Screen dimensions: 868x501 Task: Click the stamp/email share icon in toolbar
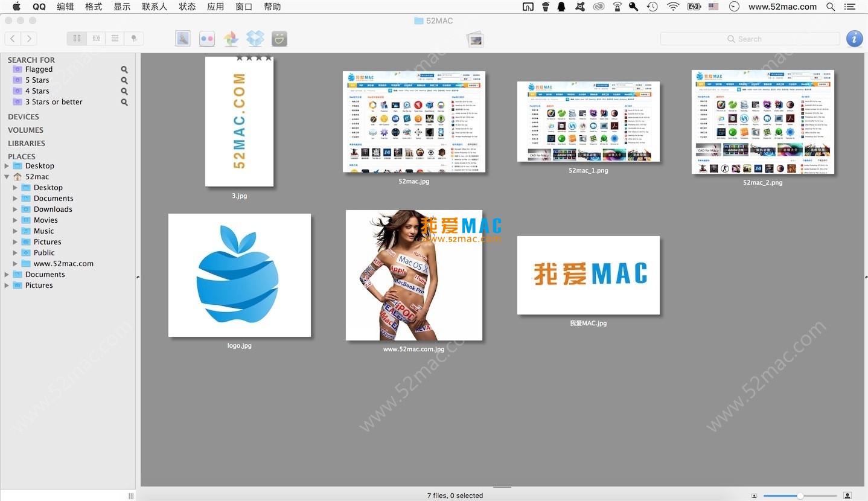(183, 39)
